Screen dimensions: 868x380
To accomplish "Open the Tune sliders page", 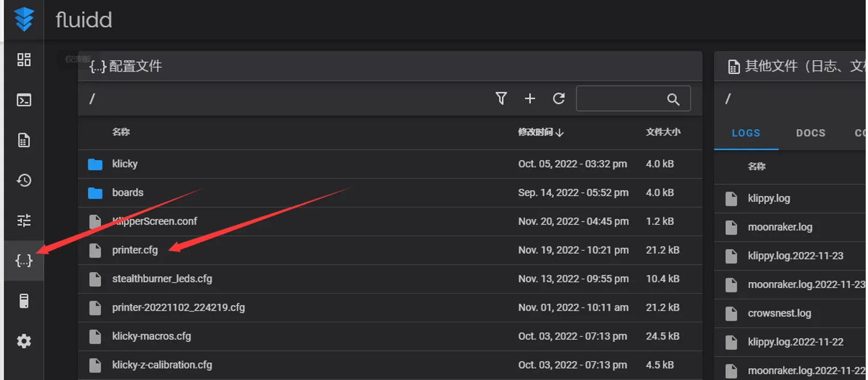I will click(24, 221).
